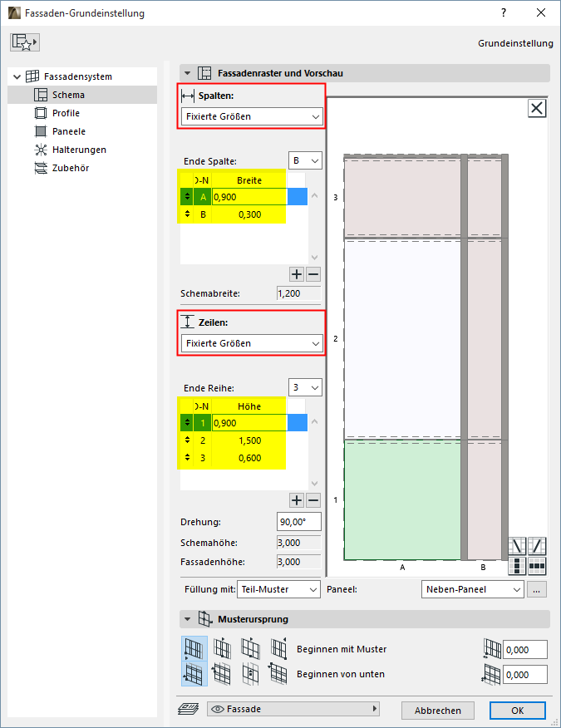This screenshot has height=728, width=561.
Task: Select third Beginnen von unten origin icon
Action: (250, 674)
